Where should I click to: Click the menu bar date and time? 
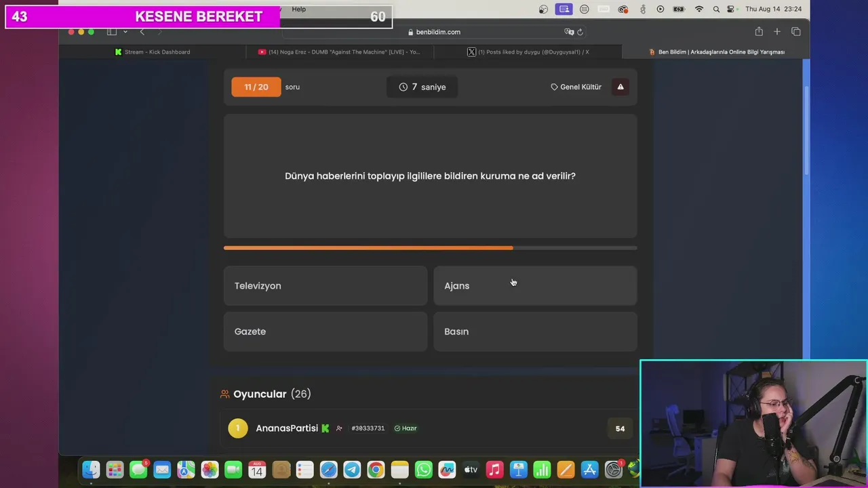(773, 9)
